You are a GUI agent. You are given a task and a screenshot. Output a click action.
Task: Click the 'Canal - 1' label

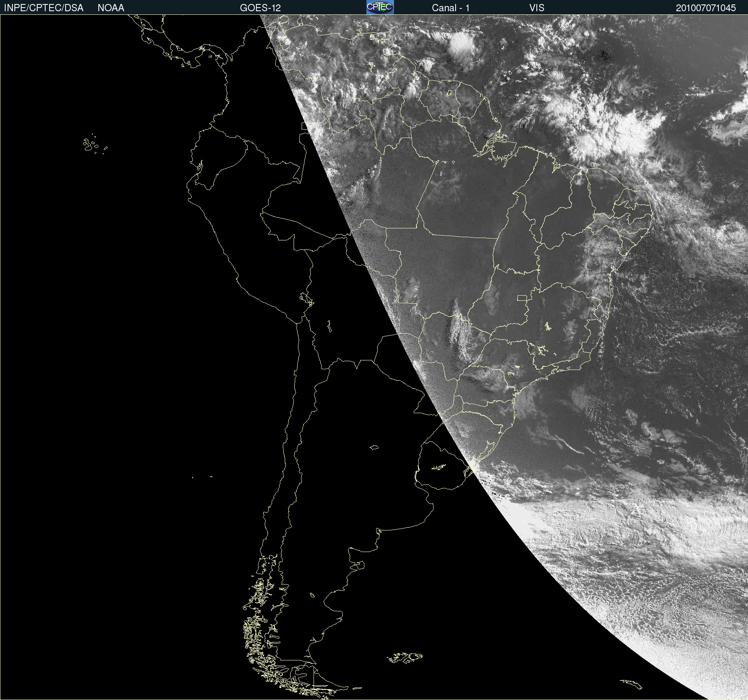click(451, 8)
